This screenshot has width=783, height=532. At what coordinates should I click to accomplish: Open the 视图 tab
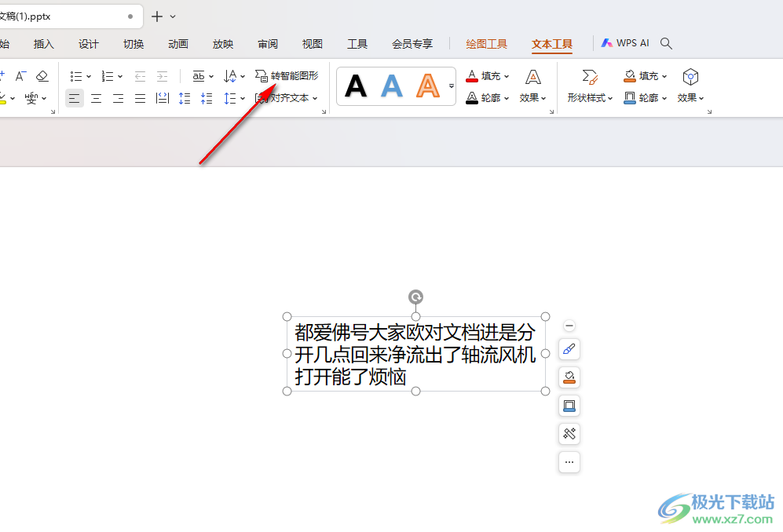pyautogui.click(x=312, y=44)
